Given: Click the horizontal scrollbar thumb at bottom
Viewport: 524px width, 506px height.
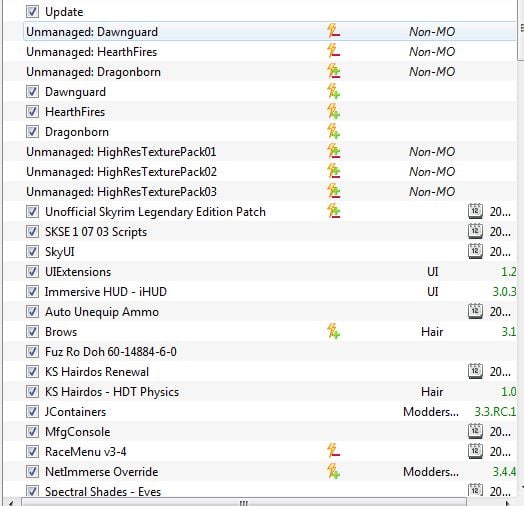Looking at the screenshot, I should [244, 502].
